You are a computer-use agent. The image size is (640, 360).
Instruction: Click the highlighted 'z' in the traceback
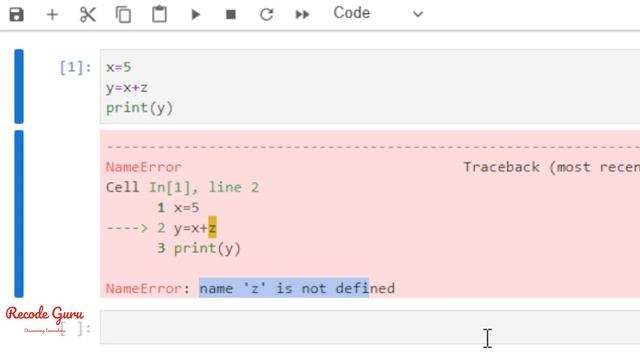pos(212,228)
